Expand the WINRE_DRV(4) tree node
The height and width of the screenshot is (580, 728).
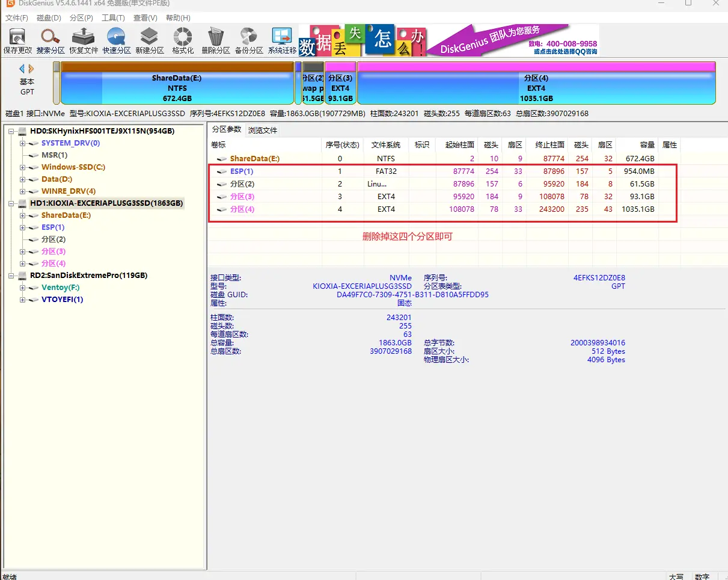[x=22, y=191]
